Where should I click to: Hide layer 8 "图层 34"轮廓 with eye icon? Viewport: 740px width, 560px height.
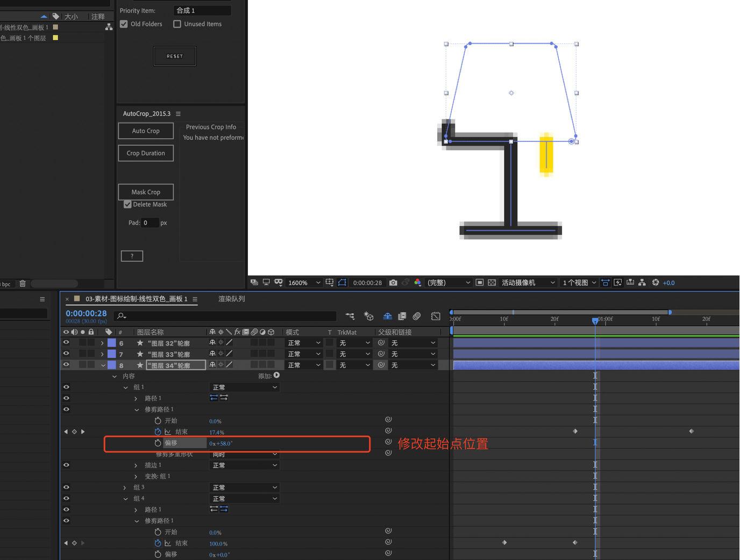click(x=66, y=365)
